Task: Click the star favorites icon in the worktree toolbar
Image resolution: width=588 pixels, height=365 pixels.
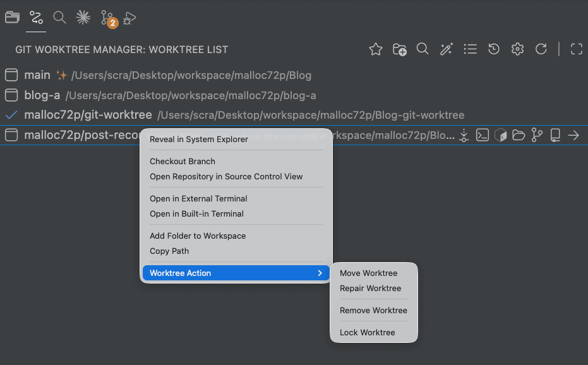Action: [376, 49]
